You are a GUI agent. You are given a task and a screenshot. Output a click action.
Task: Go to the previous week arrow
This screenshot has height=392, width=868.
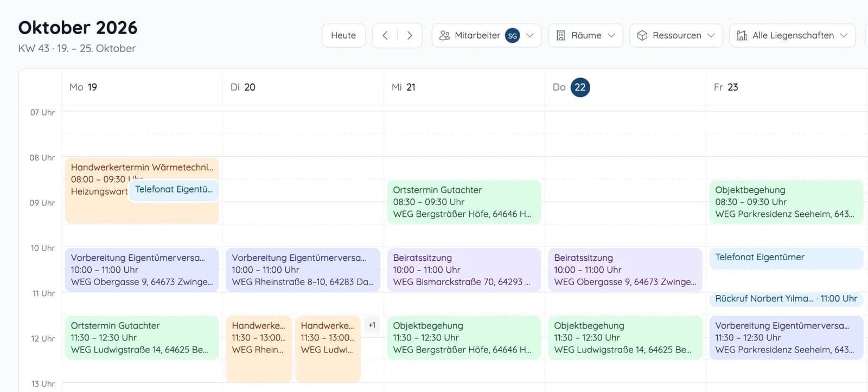click(x=385, y=35)
